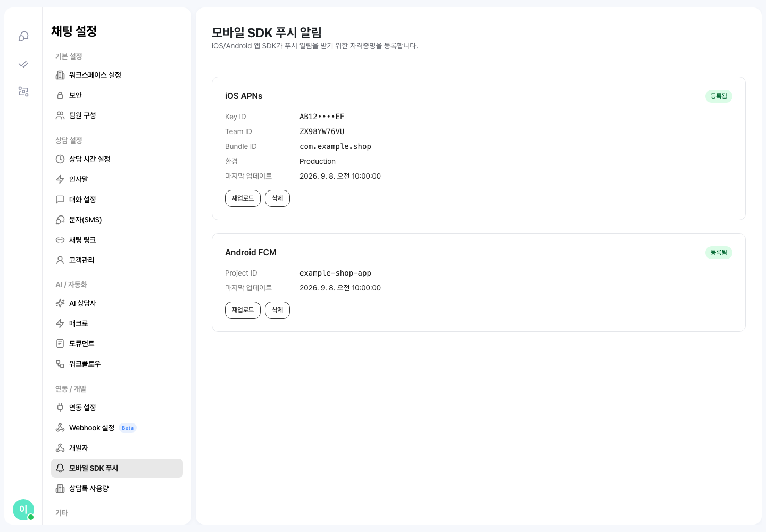Click the person icon beside 고객관리

click(60, 260)
